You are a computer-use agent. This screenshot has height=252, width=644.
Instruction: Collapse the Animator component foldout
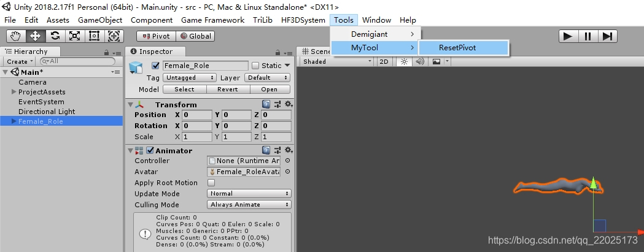(130, 151)
